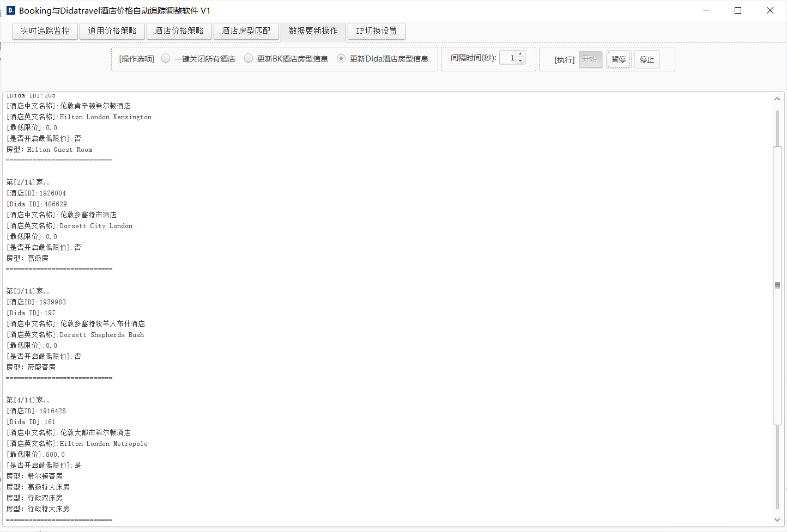
Task: Click the log line 'Hilton London Kensington'
Action: pyautogui.click(x=106, y=117)
